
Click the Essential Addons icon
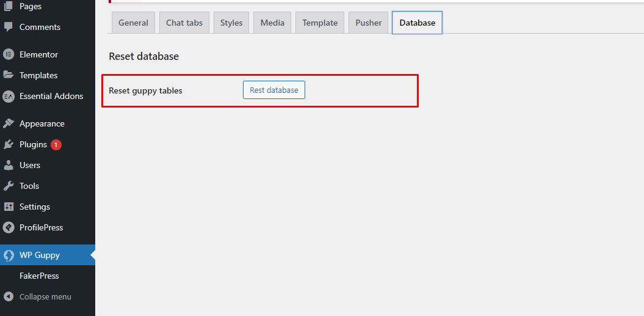[9, 96]
